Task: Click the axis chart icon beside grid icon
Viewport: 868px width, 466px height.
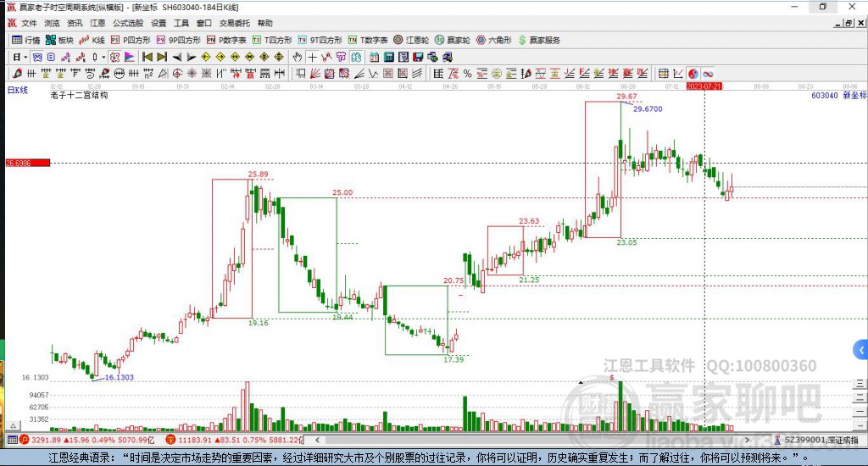Action: tap(677, 74)
